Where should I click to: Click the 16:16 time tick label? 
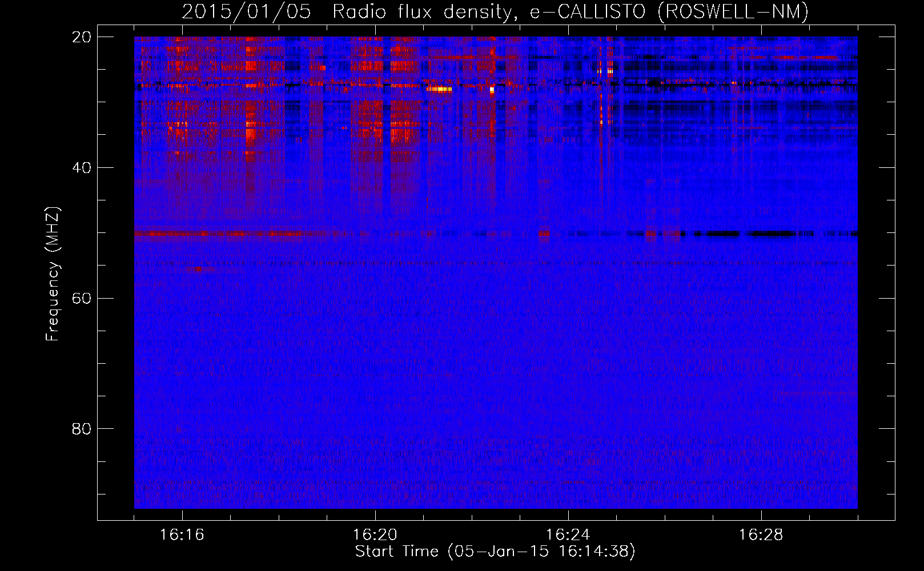182,534
